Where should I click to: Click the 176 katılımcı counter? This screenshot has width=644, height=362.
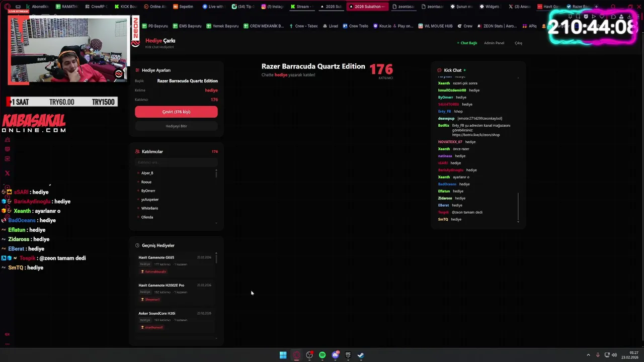pos(381,70)
